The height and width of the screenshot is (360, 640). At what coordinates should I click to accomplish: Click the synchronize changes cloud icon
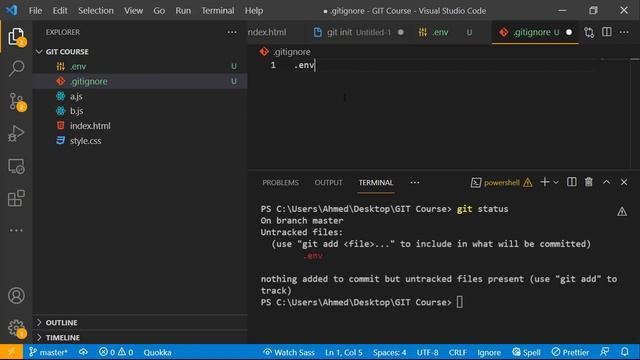click(83, 352)
